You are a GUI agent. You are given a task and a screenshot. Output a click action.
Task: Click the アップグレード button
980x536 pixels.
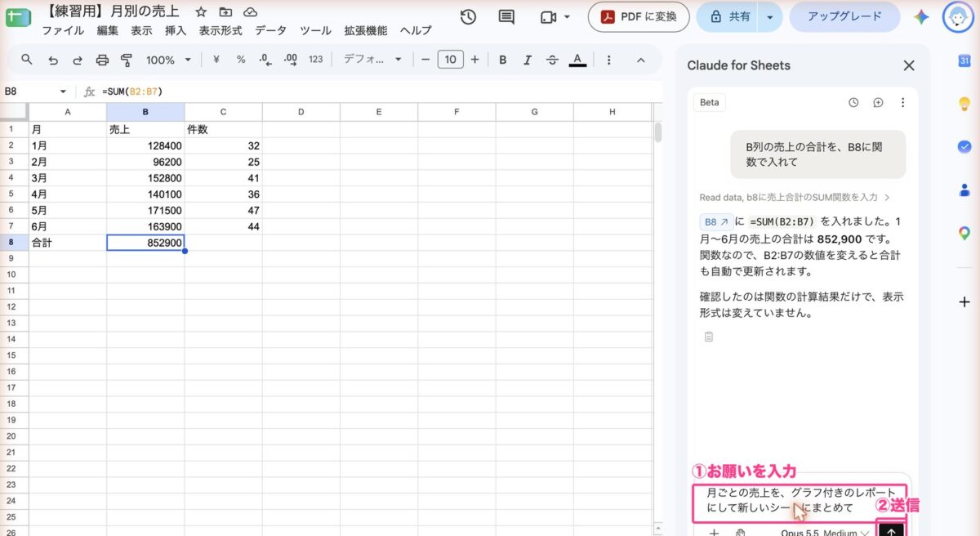[844, 16]
